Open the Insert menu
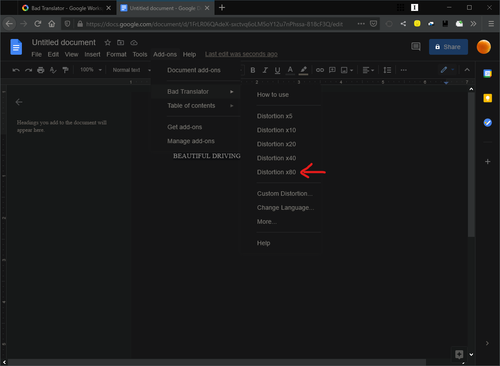This screenshot has width=500, height=366. click(x=92, y=54)
